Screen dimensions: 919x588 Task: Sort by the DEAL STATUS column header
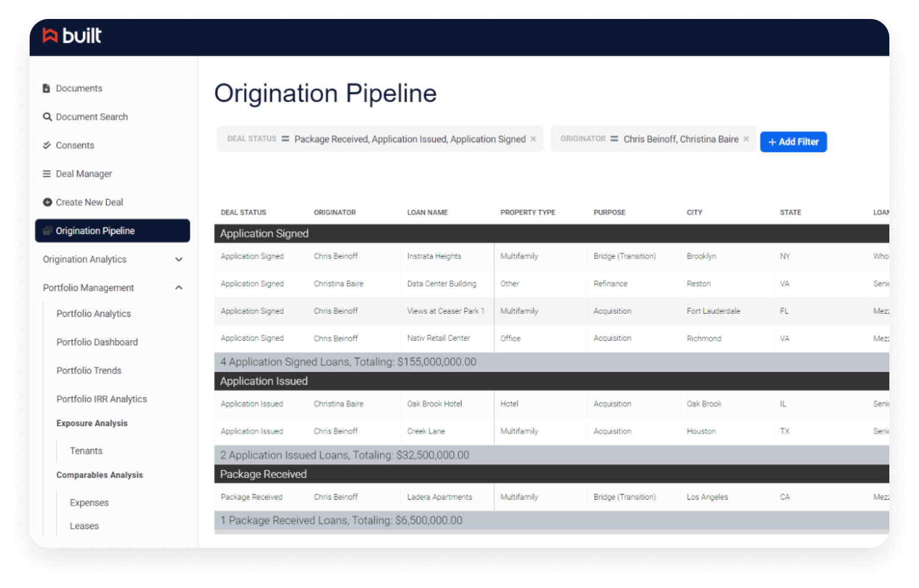coord(243,212)
